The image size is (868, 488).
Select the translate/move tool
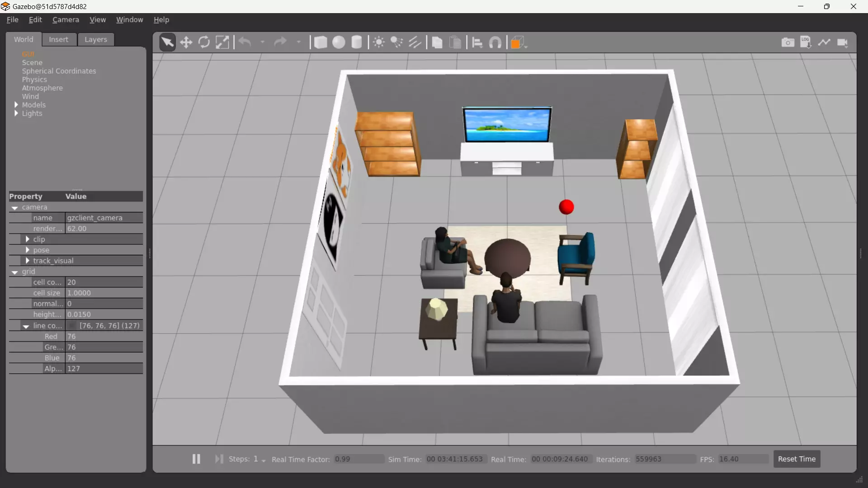coord(185,42)
